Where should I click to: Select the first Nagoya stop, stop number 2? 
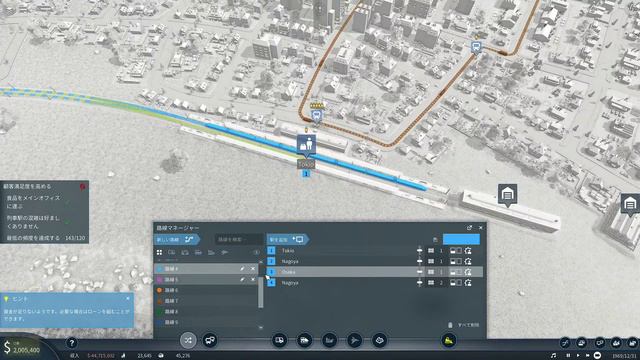(x=375, y=261)
